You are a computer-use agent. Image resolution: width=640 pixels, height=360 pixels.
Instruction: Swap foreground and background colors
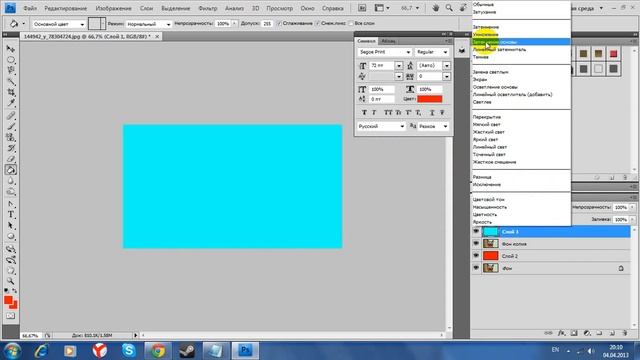pos(15,291)
